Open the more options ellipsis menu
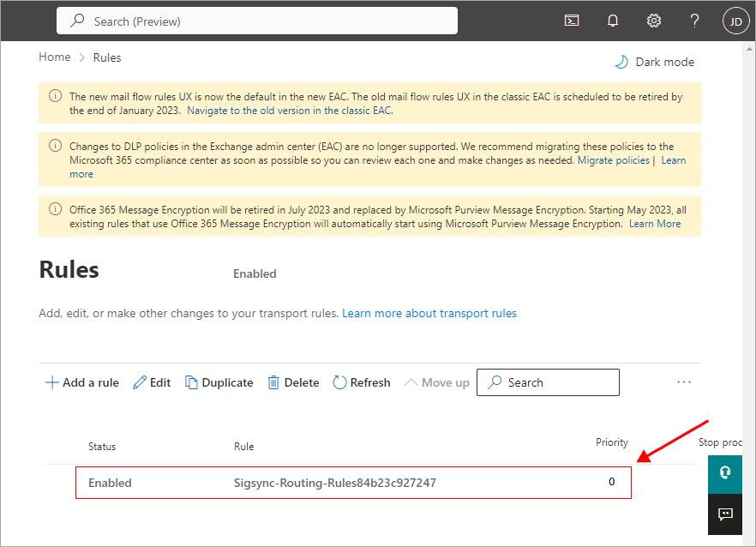The width and height of the screenshot is (756, 547). [x=684, y=382]
